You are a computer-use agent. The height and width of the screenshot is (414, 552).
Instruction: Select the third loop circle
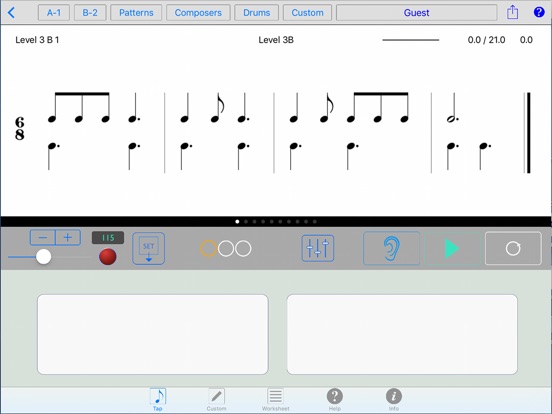(243, 249)
